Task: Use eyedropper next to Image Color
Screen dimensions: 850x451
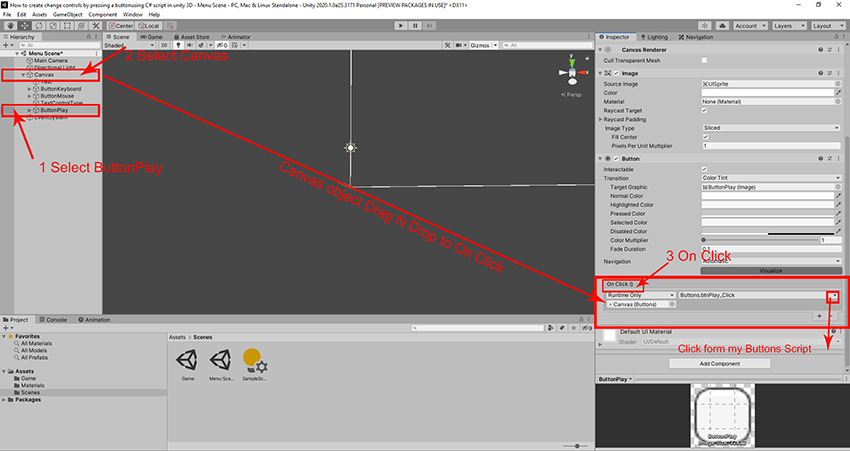Action: tap(839, 93)
